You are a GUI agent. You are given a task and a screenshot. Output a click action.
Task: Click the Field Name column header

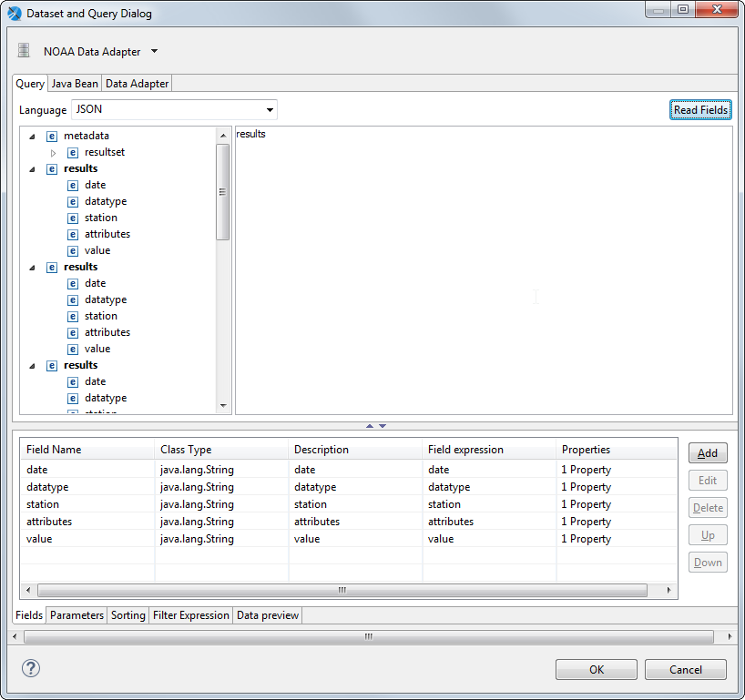point(87,450)
